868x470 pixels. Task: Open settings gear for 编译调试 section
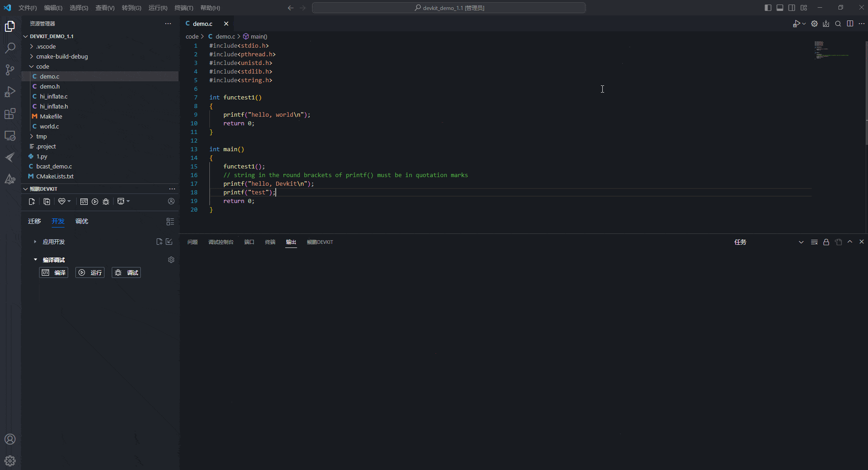pos(171,260)
